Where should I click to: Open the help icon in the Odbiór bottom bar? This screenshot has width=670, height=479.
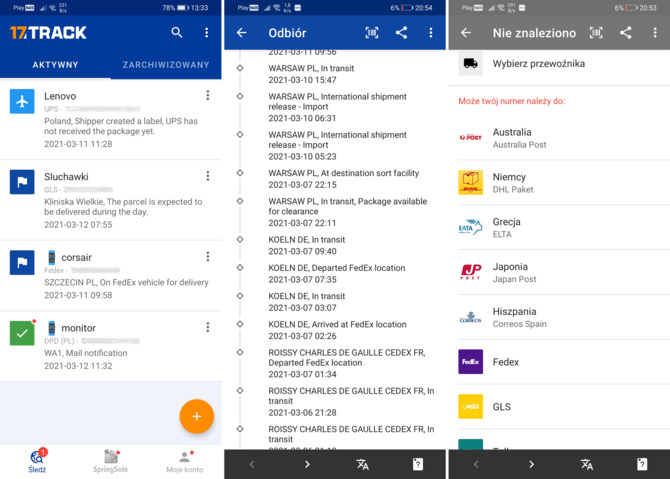(x=418, y=464)
